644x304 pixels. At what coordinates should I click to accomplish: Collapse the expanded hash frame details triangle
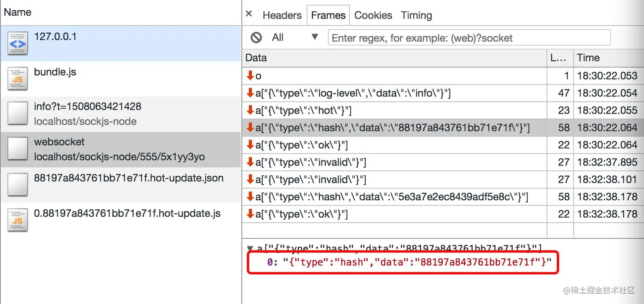tap(250, 248)
